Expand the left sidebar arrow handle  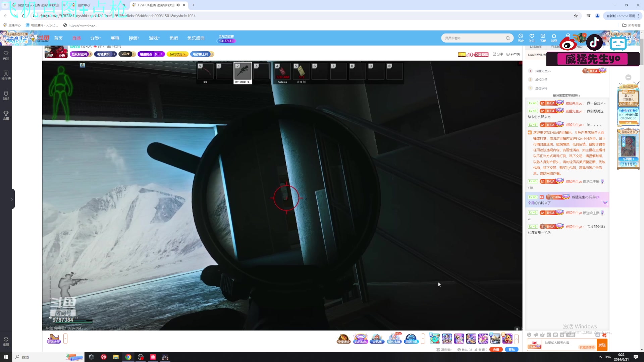12,199
